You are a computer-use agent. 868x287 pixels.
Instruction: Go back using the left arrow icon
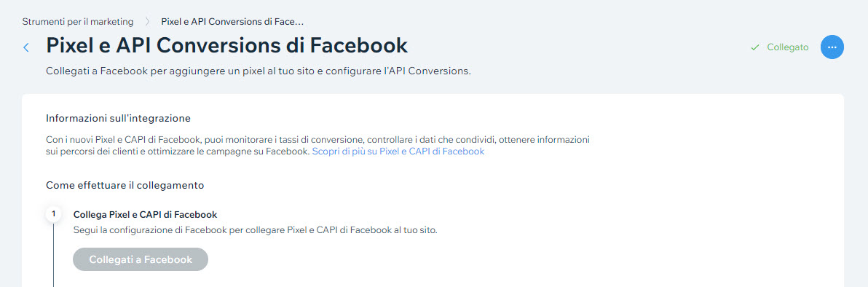coord(26,47)
